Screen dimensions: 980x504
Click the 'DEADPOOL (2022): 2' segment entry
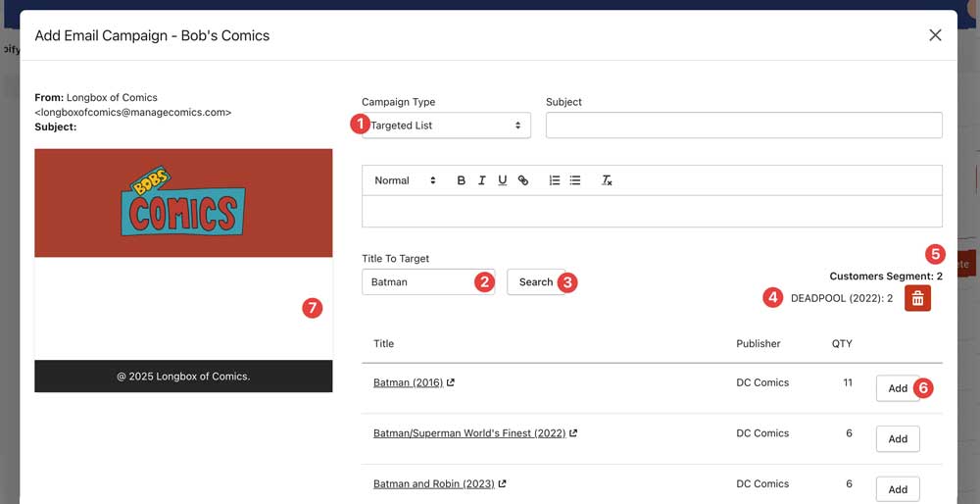point(841,298)
